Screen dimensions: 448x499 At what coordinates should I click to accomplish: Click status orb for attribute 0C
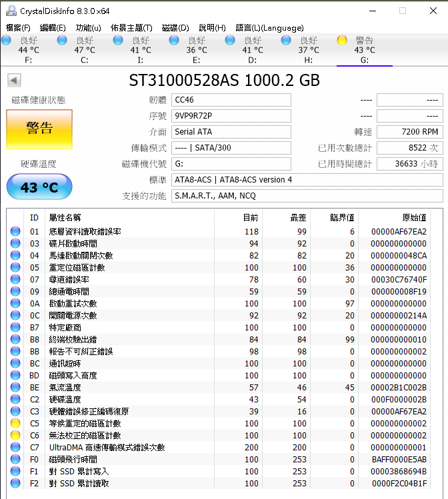pyautogui.click(x=15, y=315)
